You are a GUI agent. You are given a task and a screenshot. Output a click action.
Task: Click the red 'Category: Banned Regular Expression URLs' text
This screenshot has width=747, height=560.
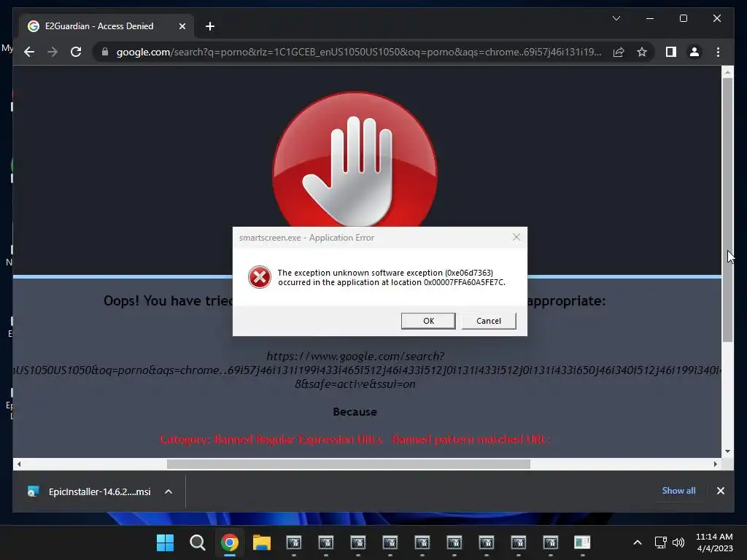(271, 439)
